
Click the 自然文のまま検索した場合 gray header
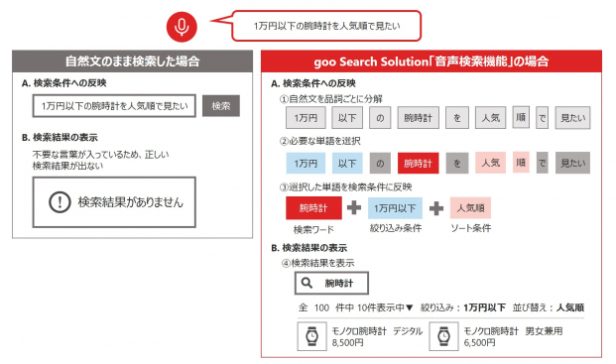click(132, 61)
